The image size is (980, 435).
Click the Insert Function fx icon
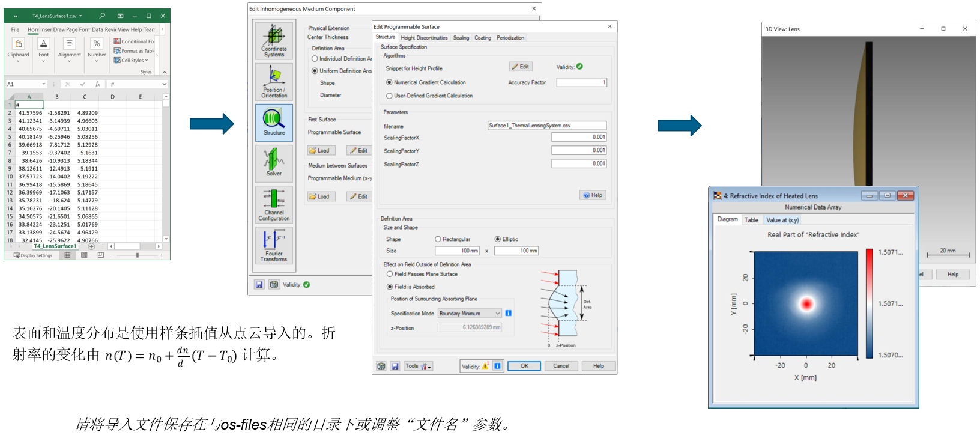98,84
